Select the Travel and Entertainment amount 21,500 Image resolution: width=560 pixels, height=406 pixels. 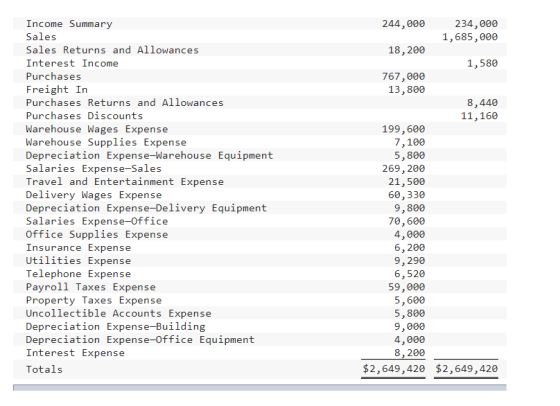point(407,182)
